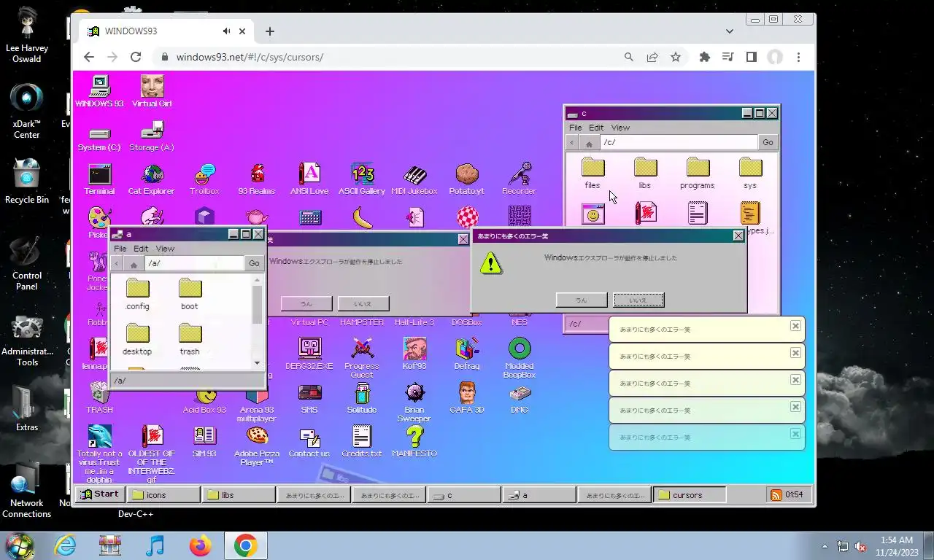
Task: Launch Cat Explorer icon
Action: point(152,179)
